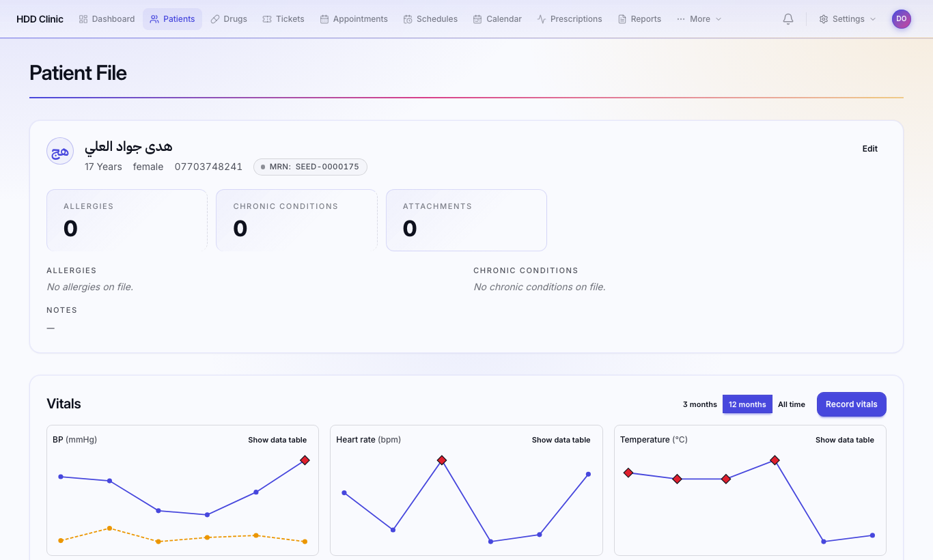Click the Prescriptions pulse icon
This screenshot has height=560, width=933.
[542, 19]
